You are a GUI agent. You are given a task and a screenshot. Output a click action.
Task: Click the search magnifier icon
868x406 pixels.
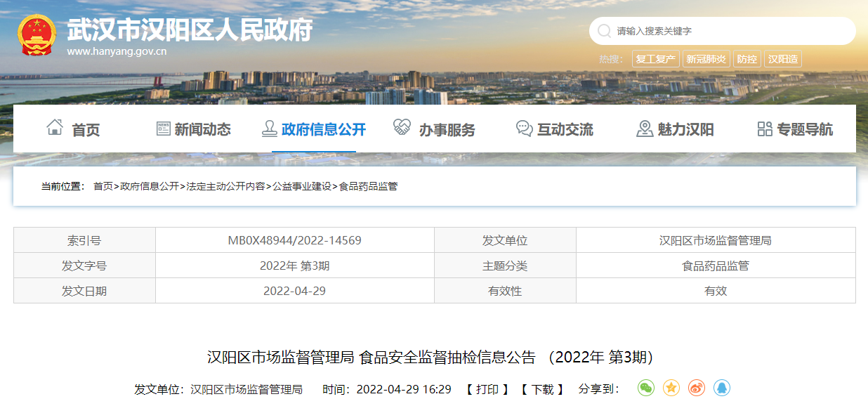point(604,31)
